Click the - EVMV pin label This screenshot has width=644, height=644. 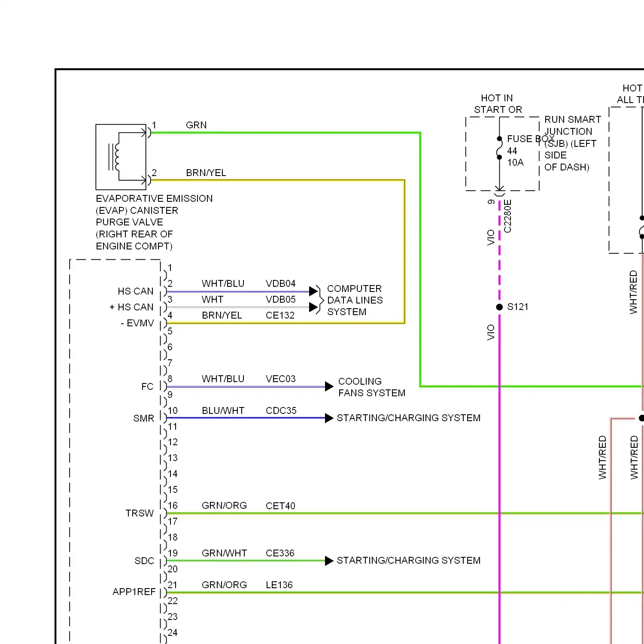pos(137,323)
